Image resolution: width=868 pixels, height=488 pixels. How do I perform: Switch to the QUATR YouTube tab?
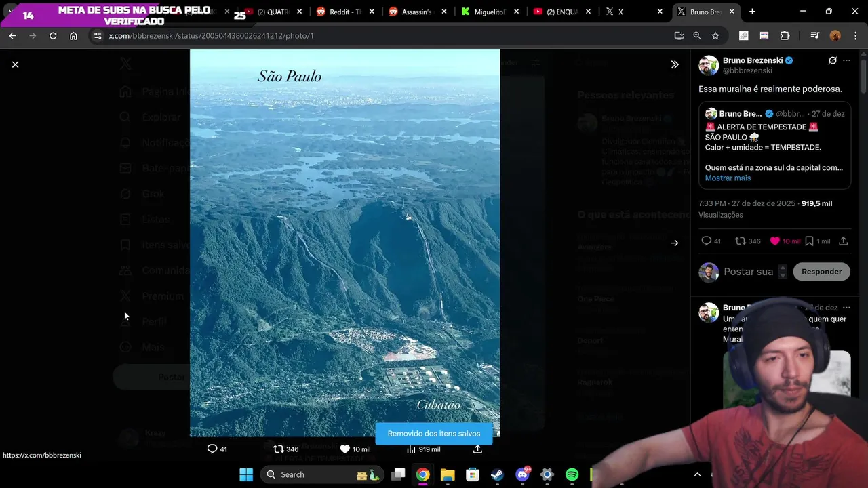click(272, 12)
